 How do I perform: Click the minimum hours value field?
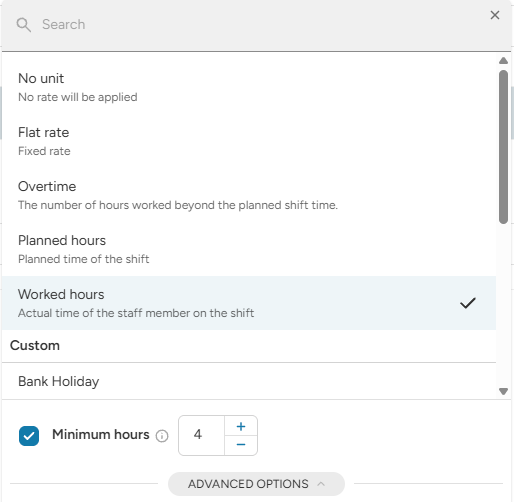(201, 435)
